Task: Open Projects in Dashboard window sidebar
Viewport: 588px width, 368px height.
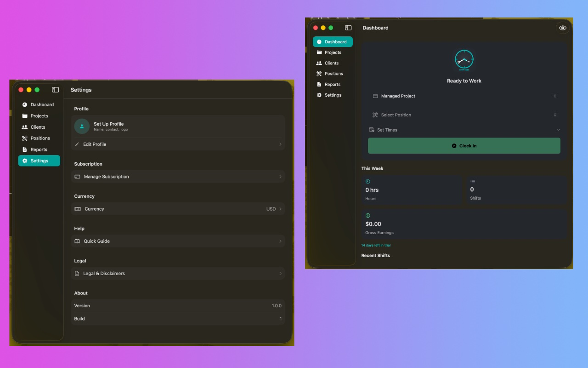Action: (333, 52)
